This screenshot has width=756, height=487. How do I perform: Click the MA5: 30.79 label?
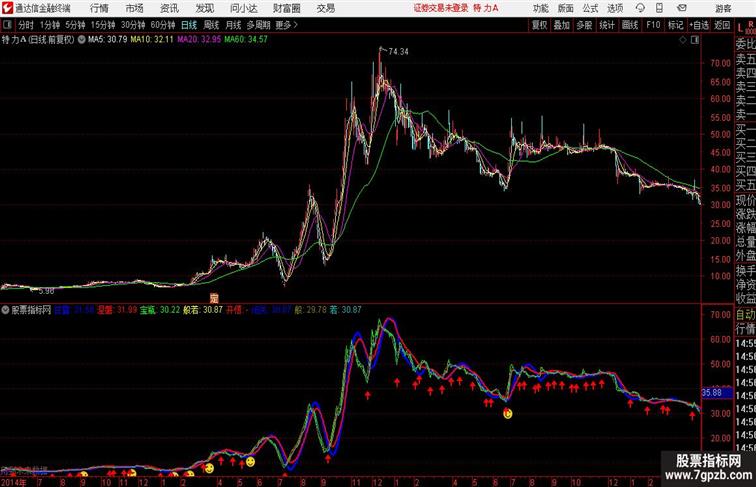(x=107, y=40)
